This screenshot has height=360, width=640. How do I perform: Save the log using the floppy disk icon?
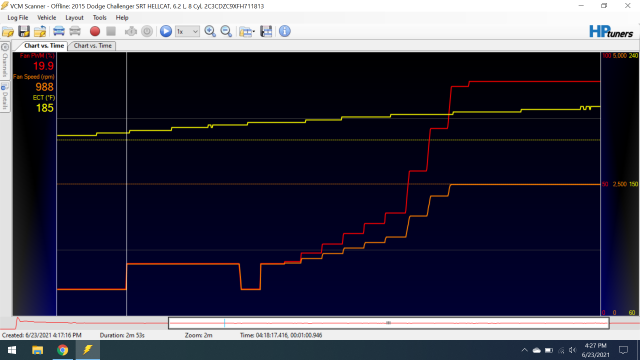click(x=24, y=31)
